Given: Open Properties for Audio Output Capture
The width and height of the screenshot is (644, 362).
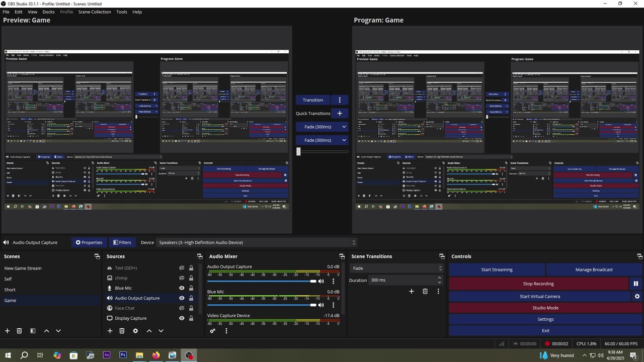Looking at the screenshot, I should pyautogui.click(x=89, y=242).
